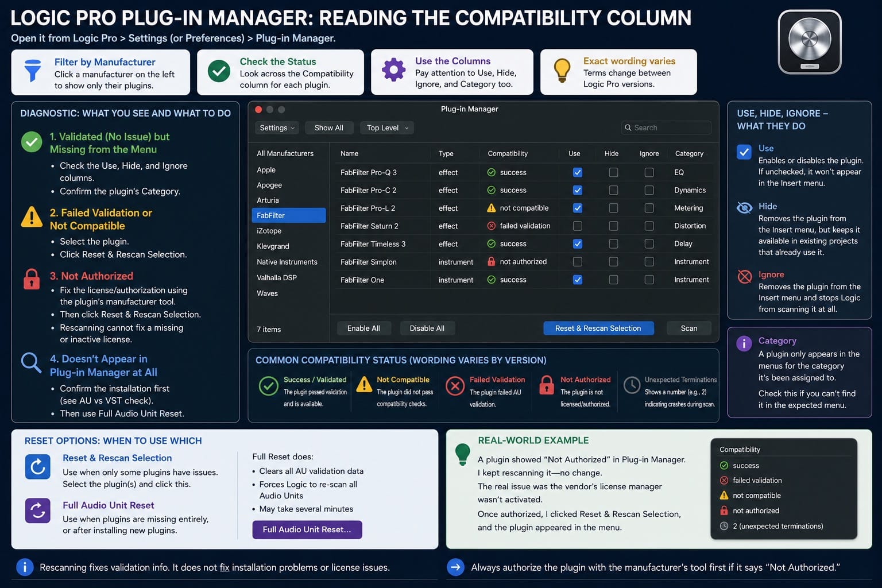Enable Use checkbox for FabFilter Saturn 2

(x=578, y=226)
